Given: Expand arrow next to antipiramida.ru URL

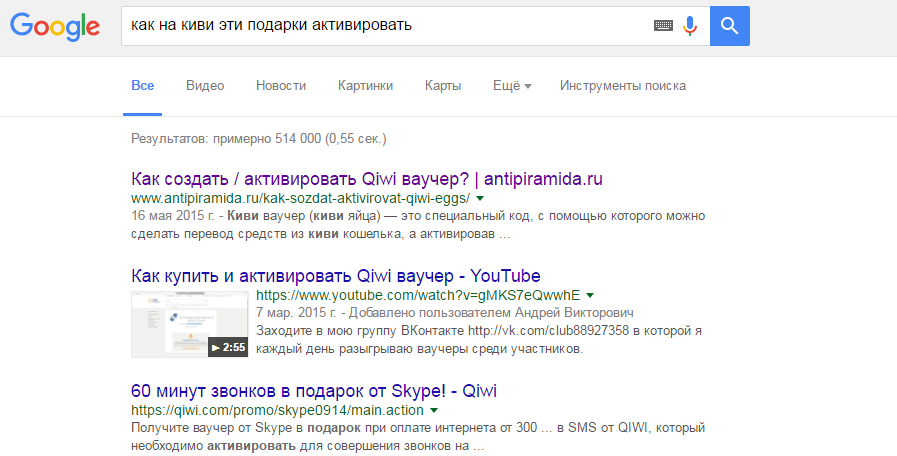Looking at the screenshot, I should (x=480, y=199).
